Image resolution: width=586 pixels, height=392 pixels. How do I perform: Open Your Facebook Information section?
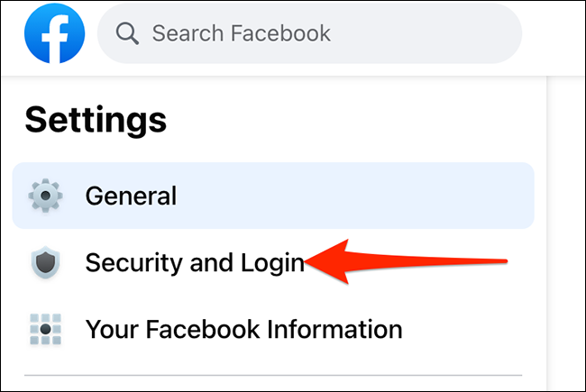[x=243, y=329]
